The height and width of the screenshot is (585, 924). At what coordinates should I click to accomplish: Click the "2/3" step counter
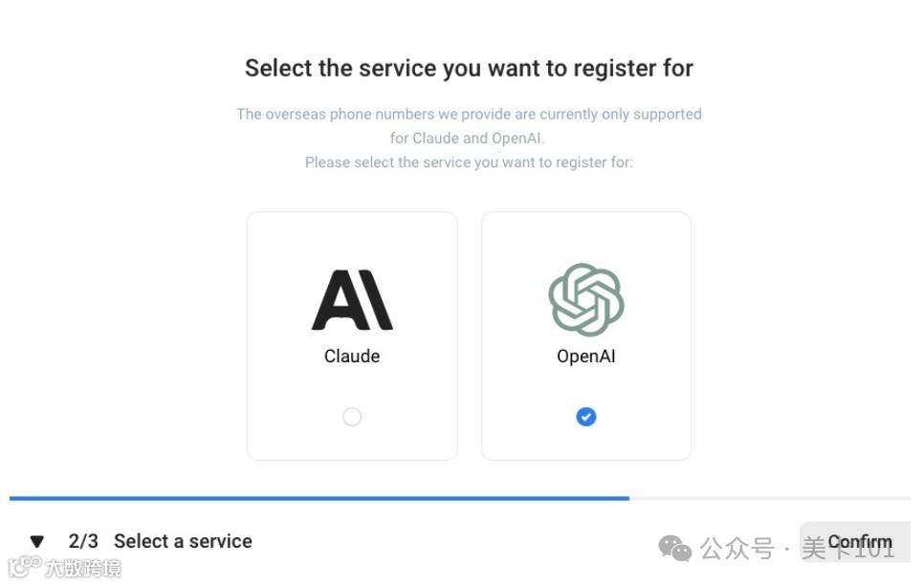(83, 541)
